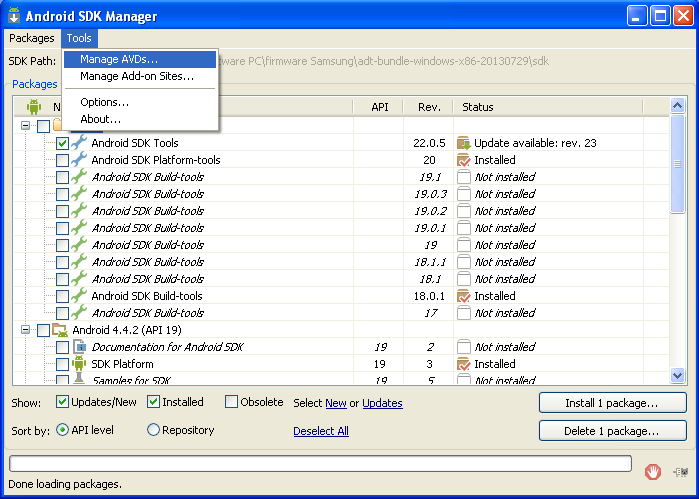
Task: Check the Android SDK Platform-tools checkbox
Action: pyautogui.click(x=62, y=160)
